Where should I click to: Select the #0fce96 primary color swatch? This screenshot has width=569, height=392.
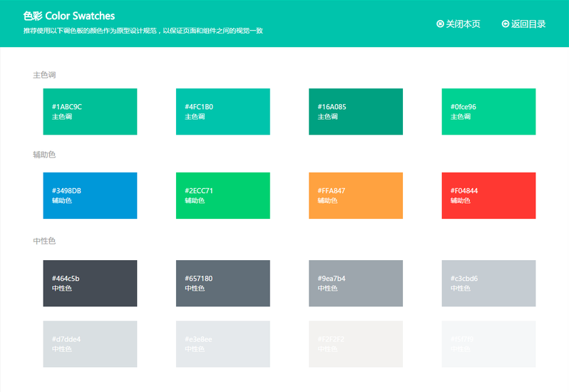tap(488, 112)
